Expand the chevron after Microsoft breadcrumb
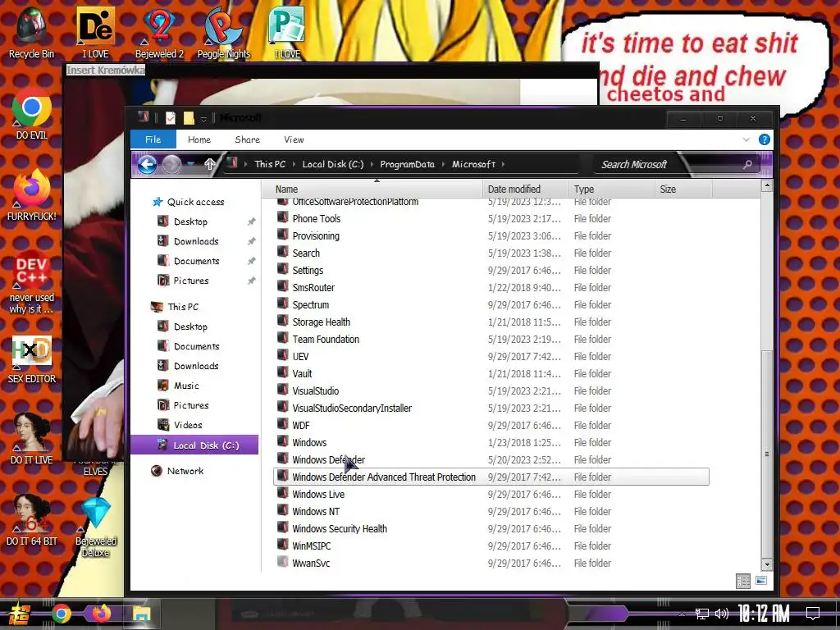 (x=503, y=164)
